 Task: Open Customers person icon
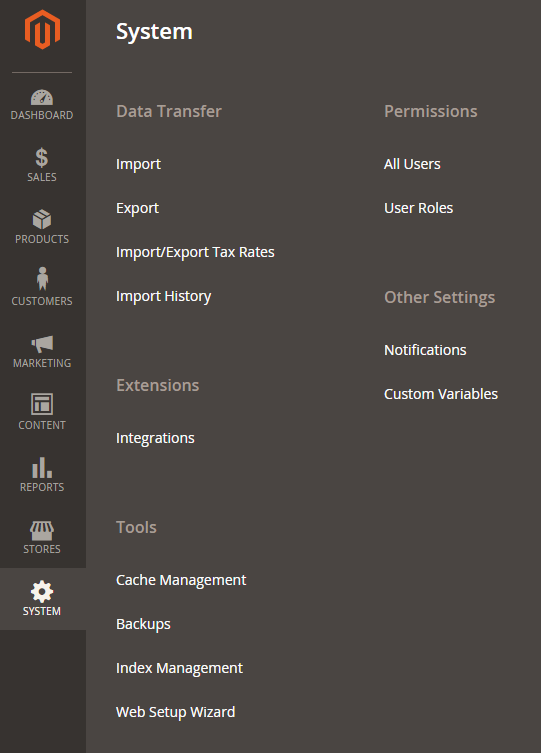point(42,279)
